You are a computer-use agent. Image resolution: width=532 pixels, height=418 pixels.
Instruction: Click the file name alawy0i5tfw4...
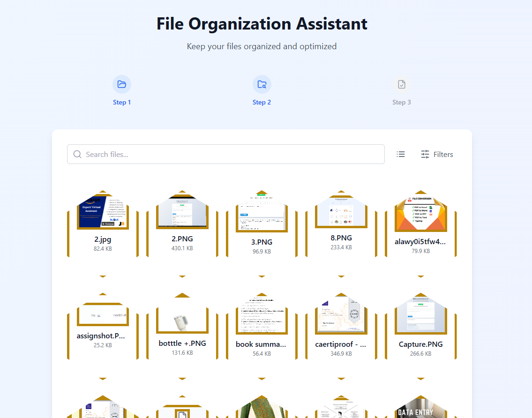click(420, 242)
